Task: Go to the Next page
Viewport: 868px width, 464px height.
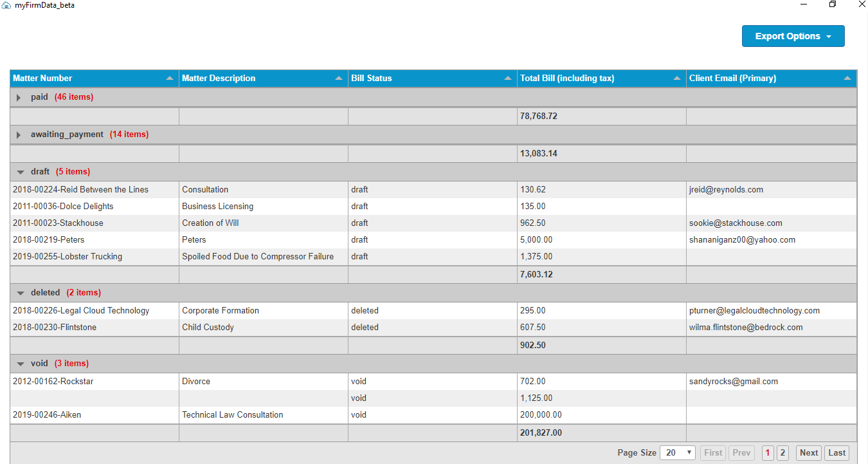Action: 809,452
